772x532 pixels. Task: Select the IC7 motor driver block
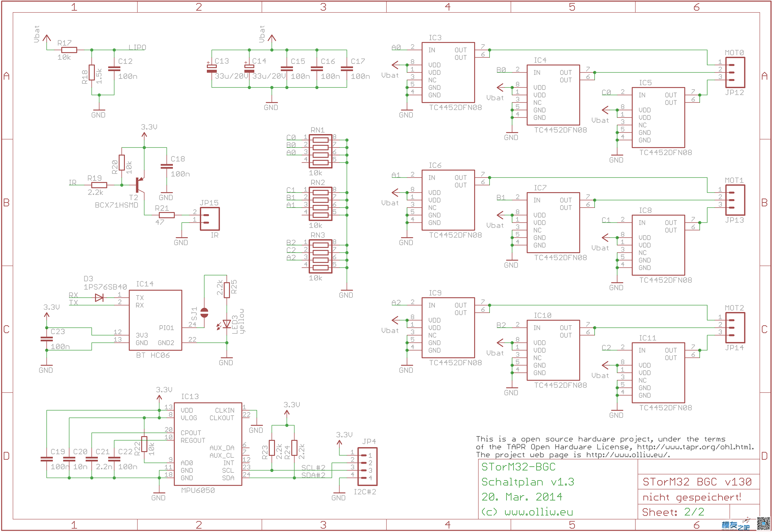click(x=553, y=223)
